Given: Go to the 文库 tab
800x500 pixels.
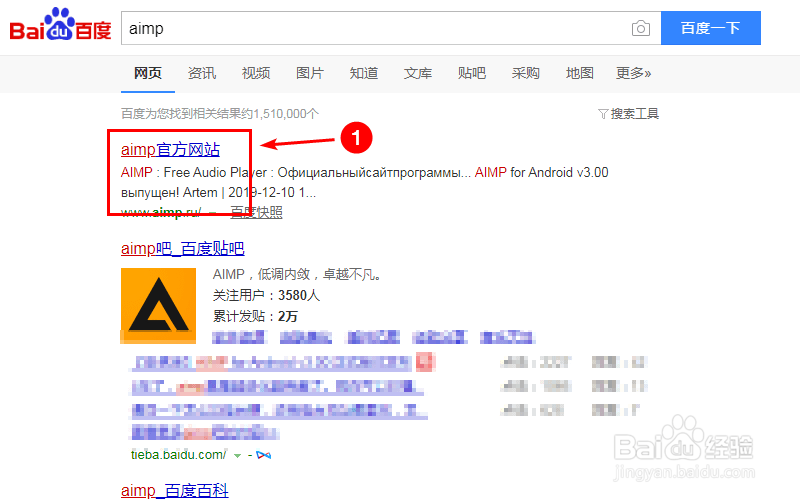Looking at the screenshot, I should tap(418, 73).
